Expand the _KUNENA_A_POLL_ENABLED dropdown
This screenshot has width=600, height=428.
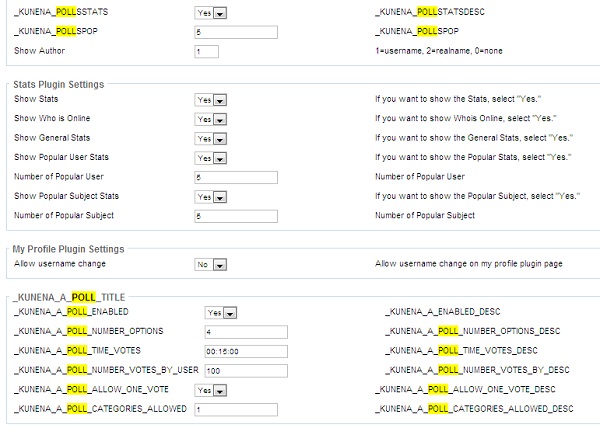(220, 313)
